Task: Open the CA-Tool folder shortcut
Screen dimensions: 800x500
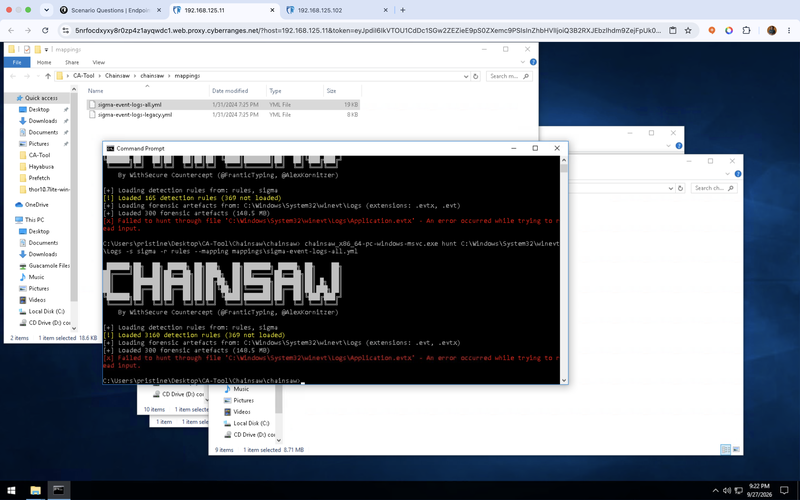Action: tap(39, 155)
